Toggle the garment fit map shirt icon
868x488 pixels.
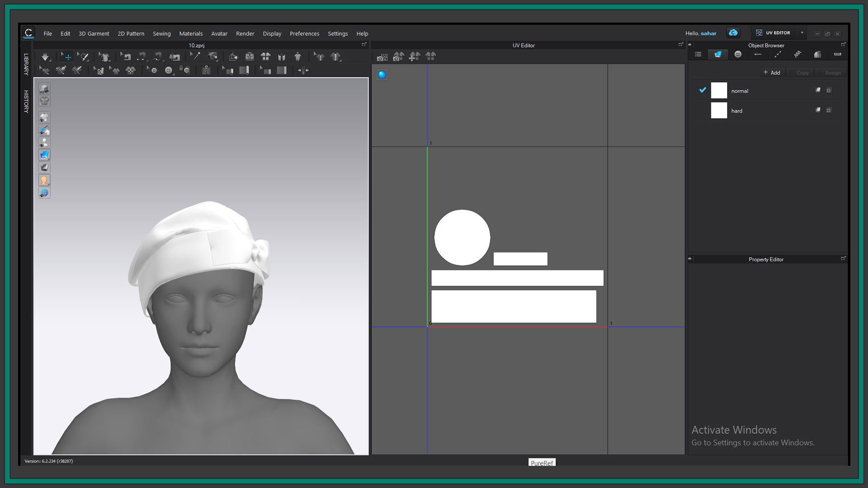[44, 101]
